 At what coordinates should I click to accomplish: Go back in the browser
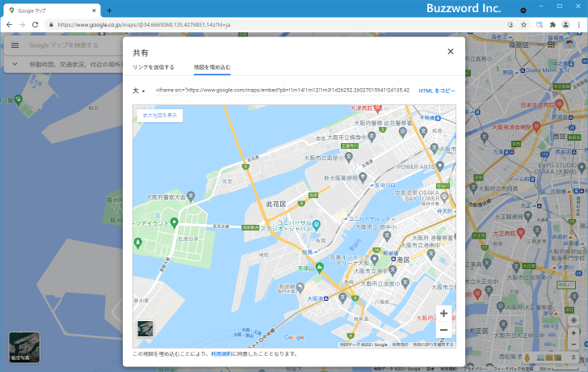click(x=9, y=25)
